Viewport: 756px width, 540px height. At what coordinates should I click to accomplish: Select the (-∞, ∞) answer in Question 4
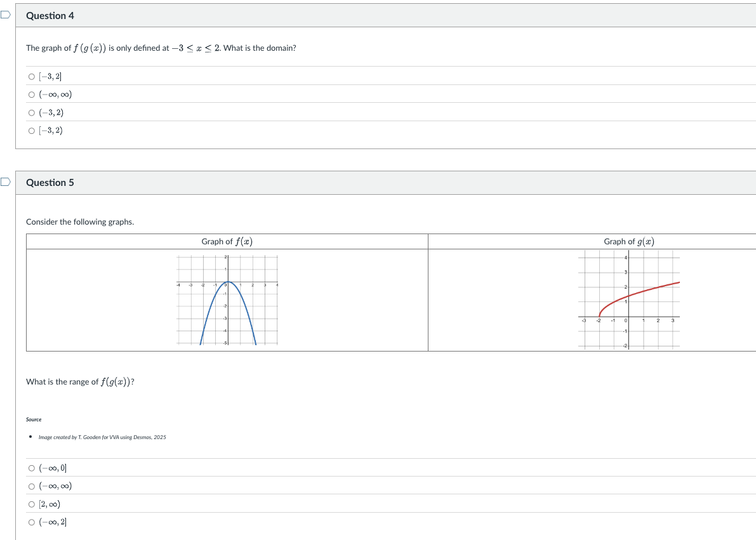pyautogui.click(x=30, y=94)
